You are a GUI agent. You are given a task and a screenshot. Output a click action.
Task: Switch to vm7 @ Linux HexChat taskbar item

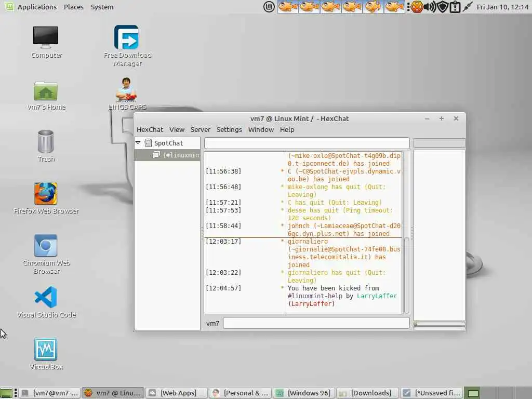click(113, 393)
